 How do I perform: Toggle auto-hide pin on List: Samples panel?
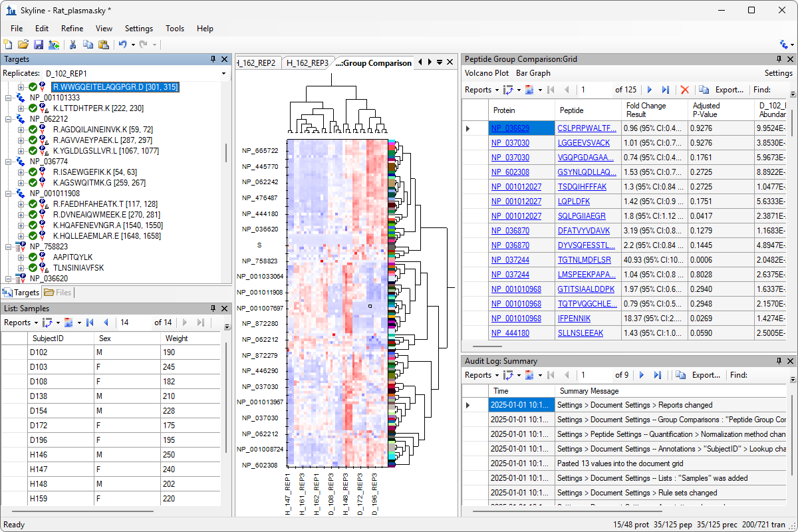[x=213, y=309]
